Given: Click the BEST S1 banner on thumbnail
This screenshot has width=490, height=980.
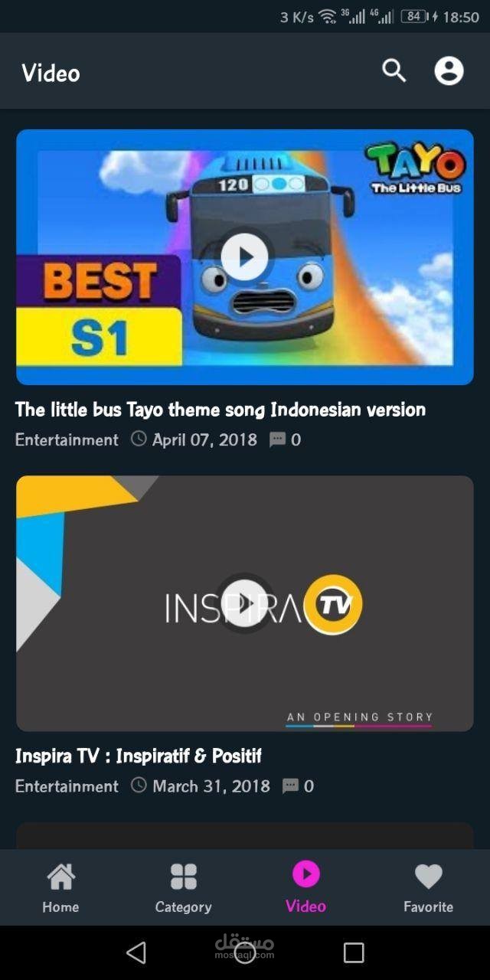Looking at the screenshot, I should pyautogui.click(x=99, y=310).
